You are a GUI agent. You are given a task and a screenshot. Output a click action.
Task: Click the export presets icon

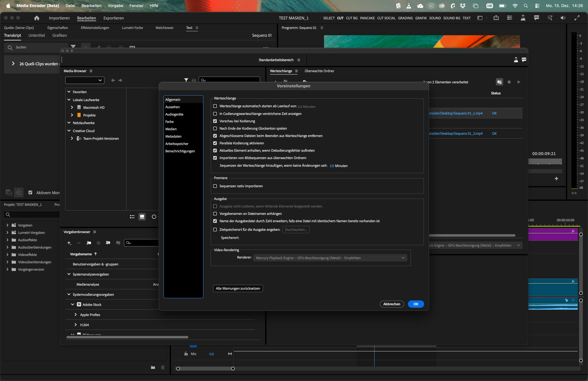tap(118, 243)
